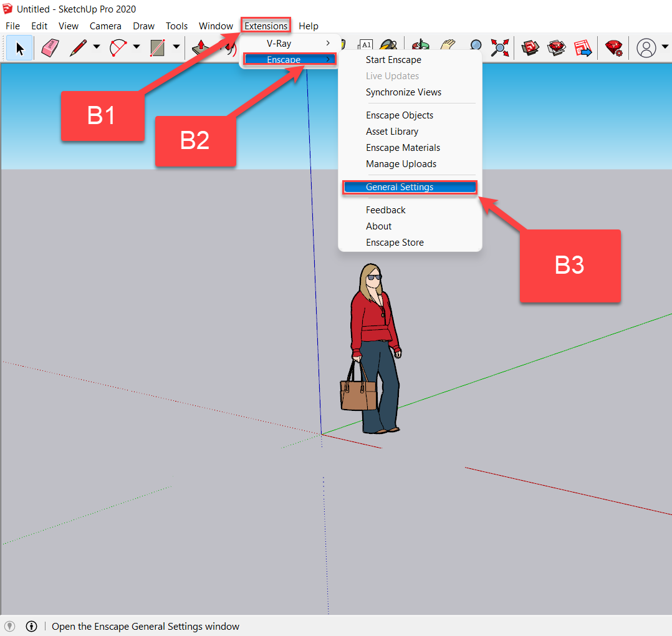Pick the Eraser tool
This screenshot has height=636, width=672.
click(50, 47)
